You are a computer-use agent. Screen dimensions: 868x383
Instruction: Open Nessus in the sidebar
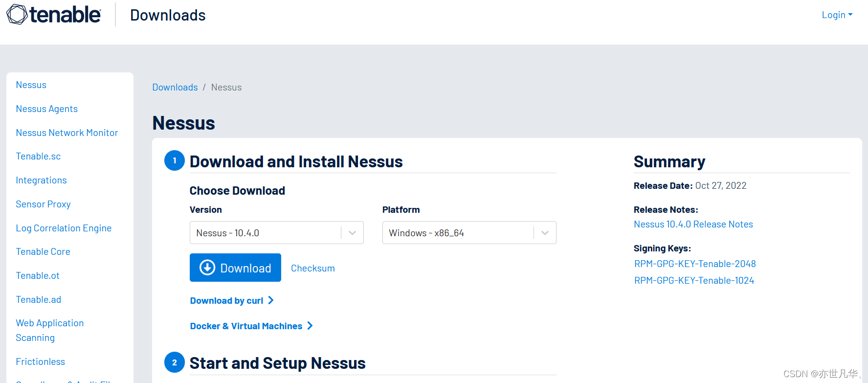tap(31, 85)
